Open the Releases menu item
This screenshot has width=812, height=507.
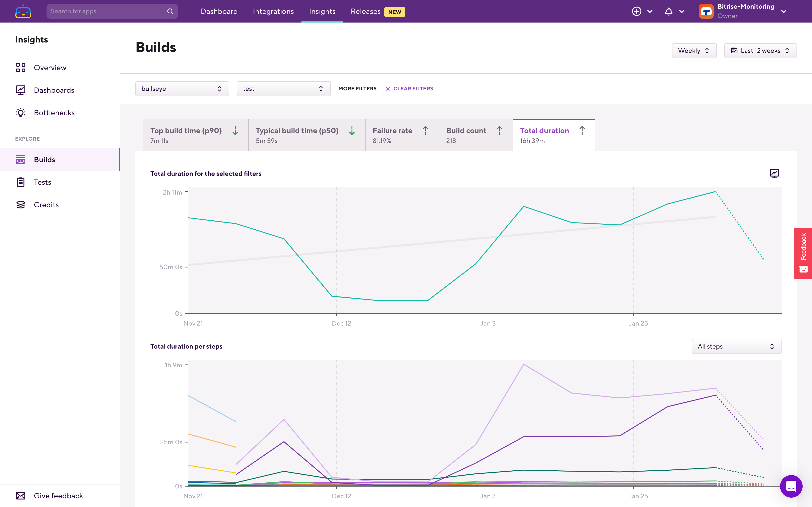click(365, 12)
